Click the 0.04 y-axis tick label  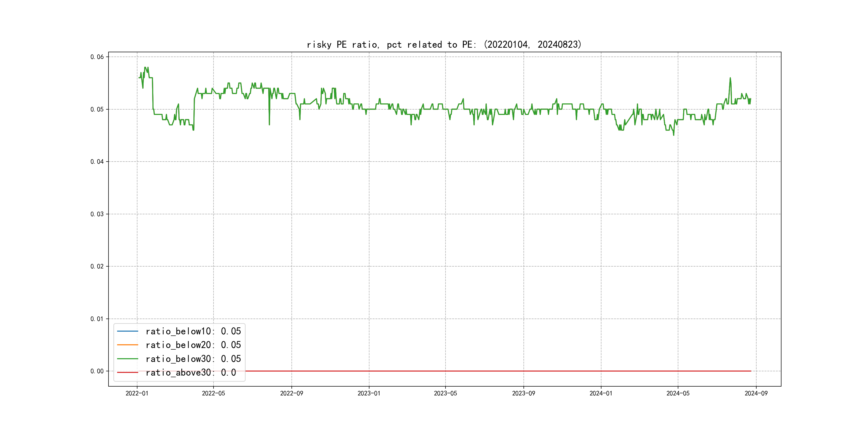[97, 162]
